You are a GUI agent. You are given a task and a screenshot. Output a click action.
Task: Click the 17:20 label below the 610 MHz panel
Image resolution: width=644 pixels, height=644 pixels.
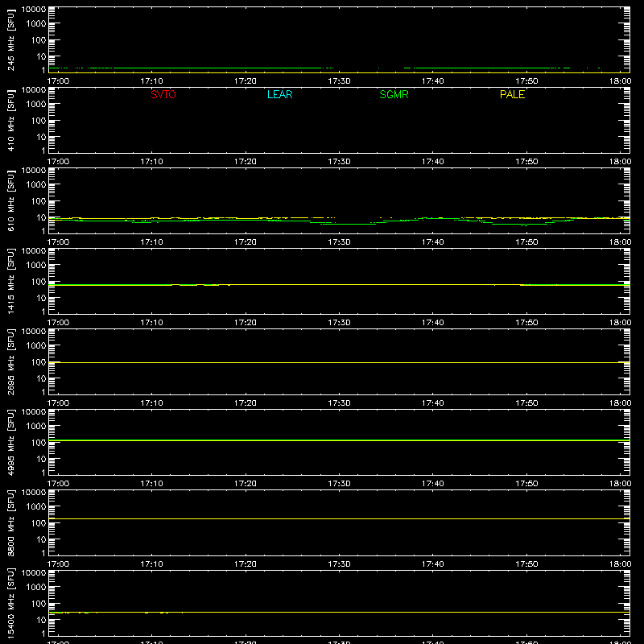pyautogui.click(x=246, y=242)
